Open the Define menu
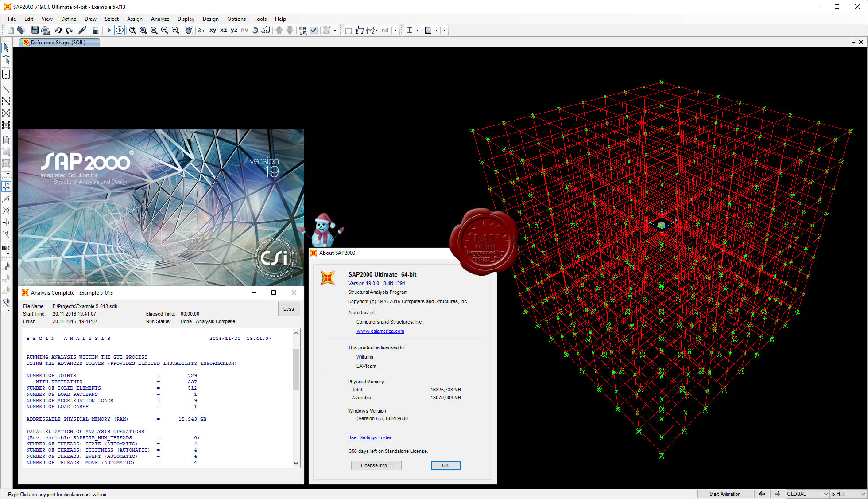Image resolution: width=868 pixels, height=499 pixels. click(69, 19)
